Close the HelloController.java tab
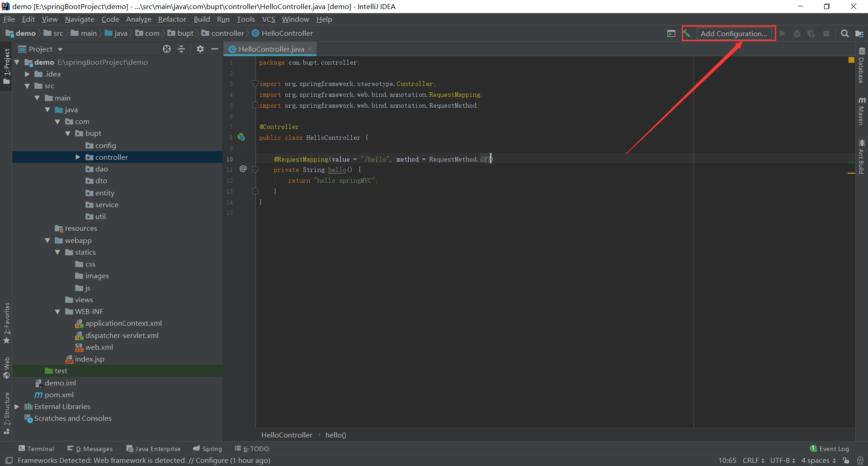 click(x=310, y=49)
